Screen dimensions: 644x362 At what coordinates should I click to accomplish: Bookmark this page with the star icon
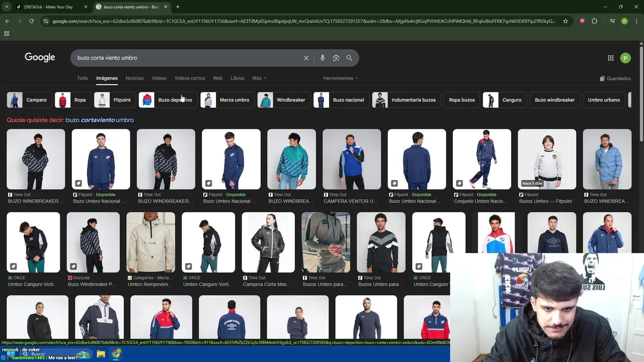coord(566,21)
